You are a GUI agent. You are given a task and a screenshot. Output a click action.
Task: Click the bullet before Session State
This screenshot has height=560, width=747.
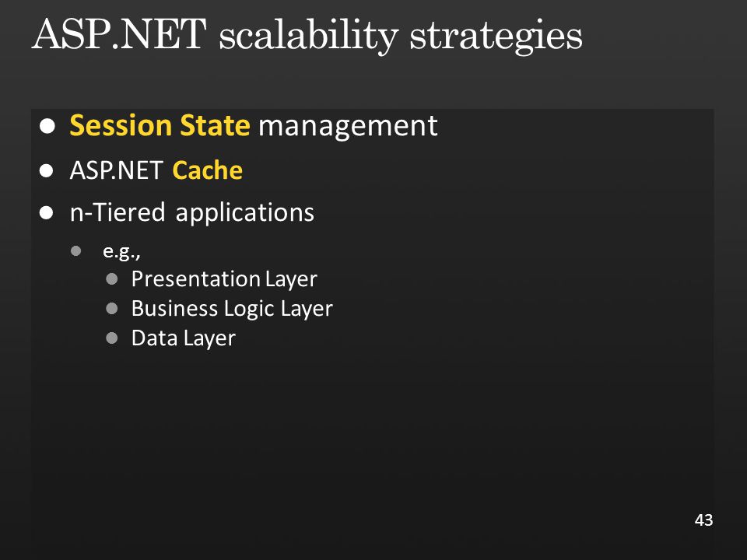click(x=47, y=126)
